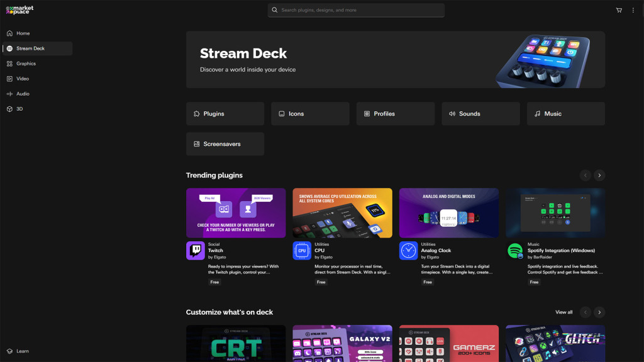Viewport: 644px width, 362px height.
Task: Click the search magnifier icon
Action: [x=275, y=10]
